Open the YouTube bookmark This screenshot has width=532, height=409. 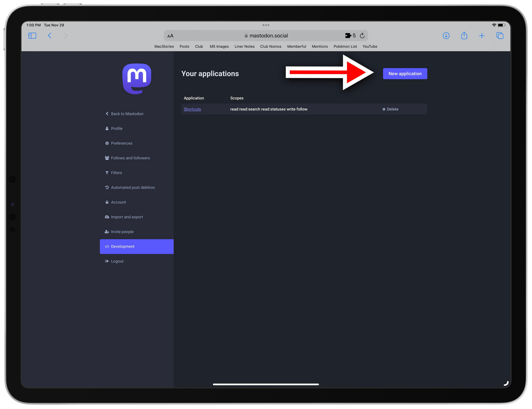(x=370, y=46)
